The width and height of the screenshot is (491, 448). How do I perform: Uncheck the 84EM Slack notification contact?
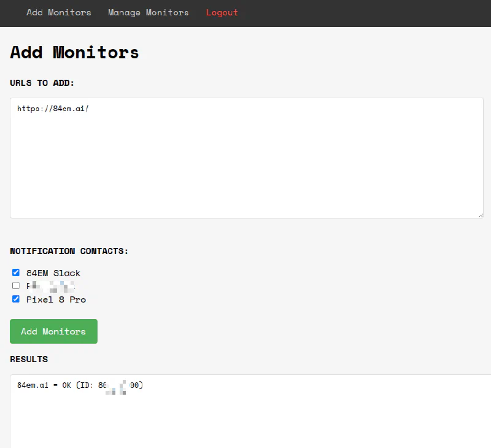click(15, 272)
